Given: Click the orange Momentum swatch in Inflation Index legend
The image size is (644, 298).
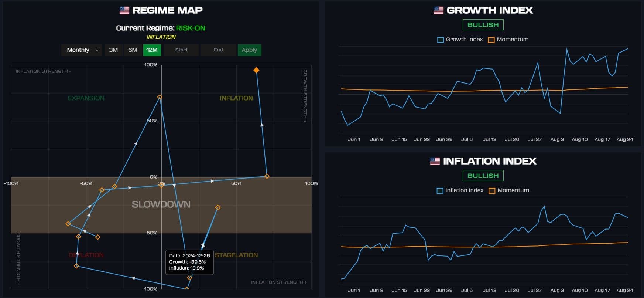Looking at the screenshot, I should [492, 191].
